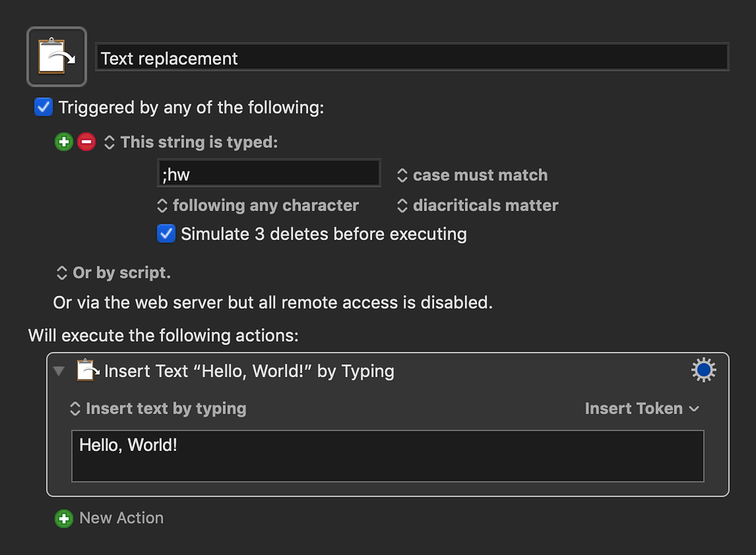Remove the trigger using the red minus icon

[86, 142]
